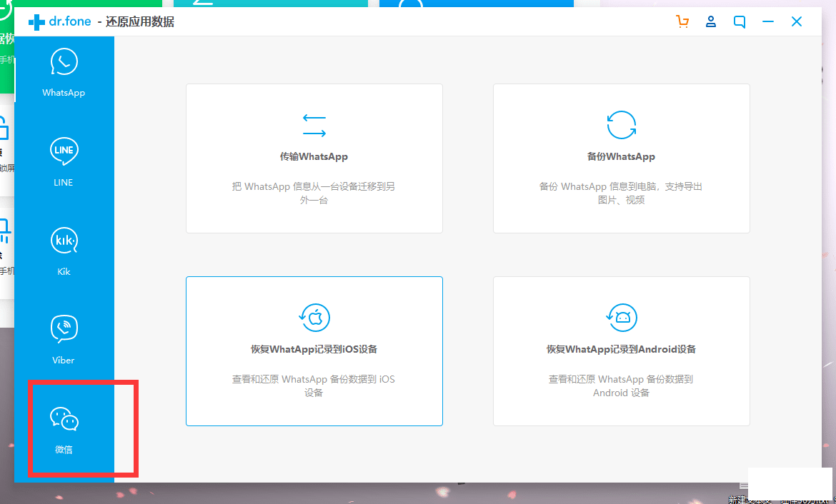Open the 传输WhatsApp card title
The height and width of the screenshot is (504, 836).
314,156
